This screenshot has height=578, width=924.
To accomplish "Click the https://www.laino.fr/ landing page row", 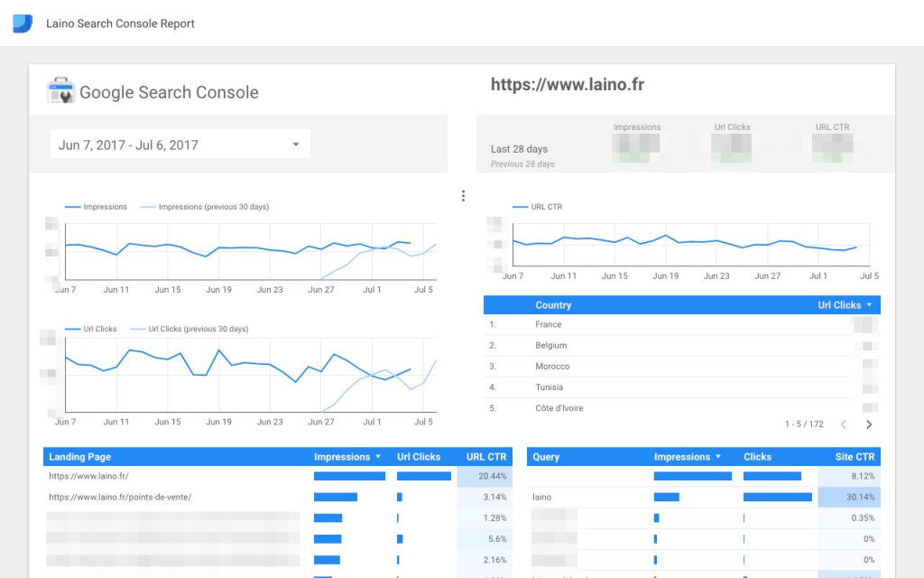I will pos(278,476).
